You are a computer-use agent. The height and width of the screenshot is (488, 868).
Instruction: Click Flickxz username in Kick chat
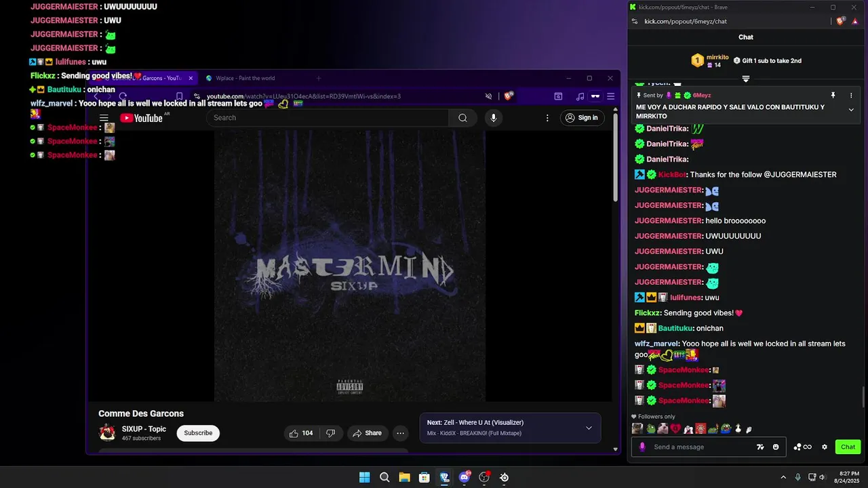(647, 313)
